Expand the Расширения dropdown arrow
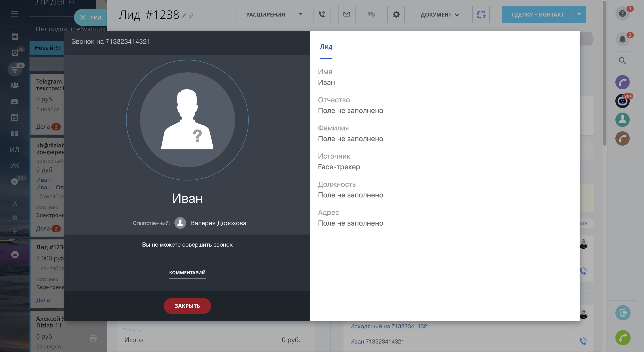Image resolution: width=644 pixels, height=352 pixels. (301, 15)
